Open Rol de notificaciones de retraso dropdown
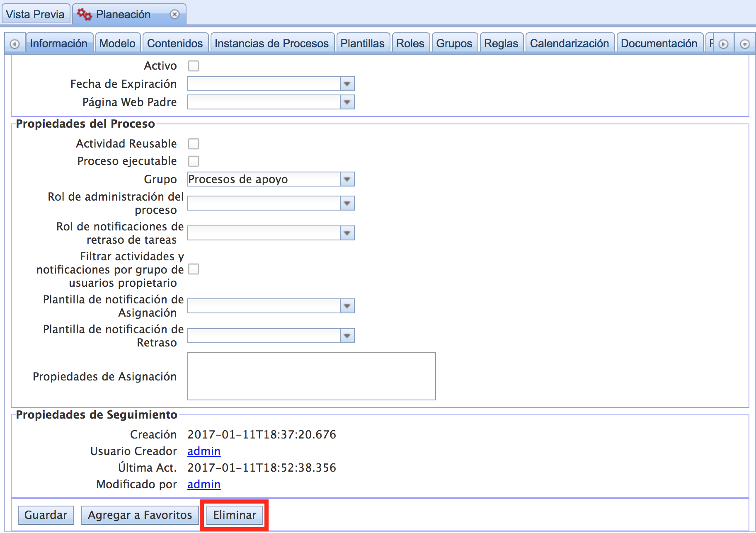Viewport: 756px width, 533px height. tap(347, 233)
